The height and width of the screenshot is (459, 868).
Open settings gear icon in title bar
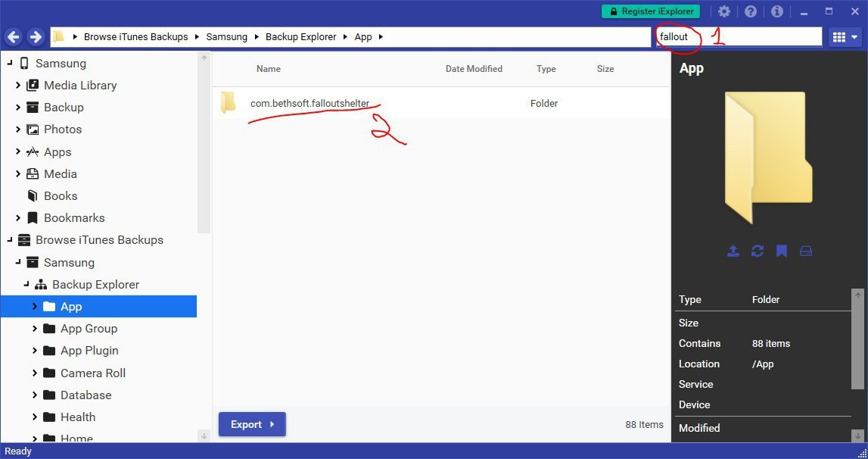click(x=724, y=11)
